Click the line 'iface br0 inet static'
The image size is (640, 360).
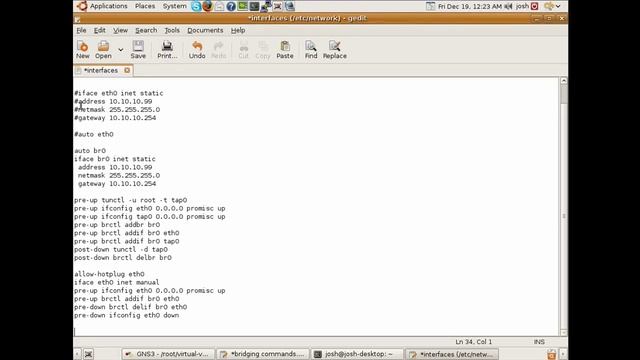(x=115, y=159)
